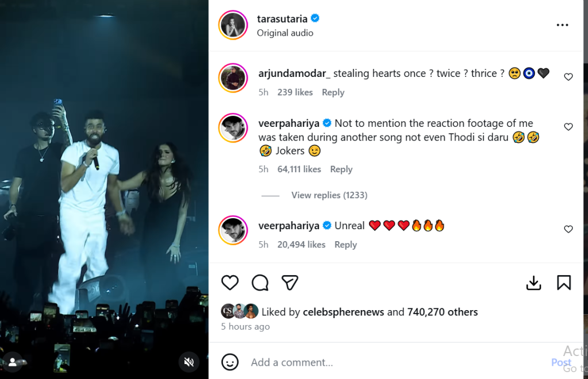Open the three-dot more options menu
The height and width of the screenshot is (379, 588).
click(x=562, y=25)
